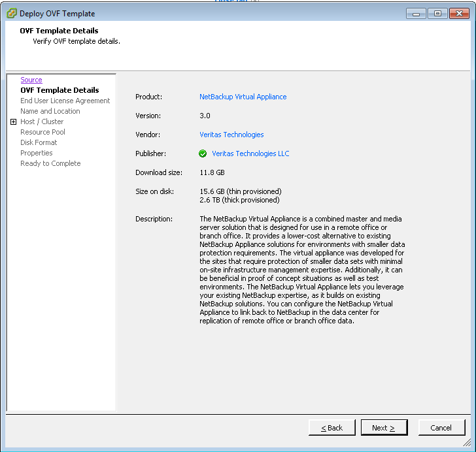This screenshot has height=452, width=476.
Task: Click the version value 3.0
Action: (x=205, y=116)
